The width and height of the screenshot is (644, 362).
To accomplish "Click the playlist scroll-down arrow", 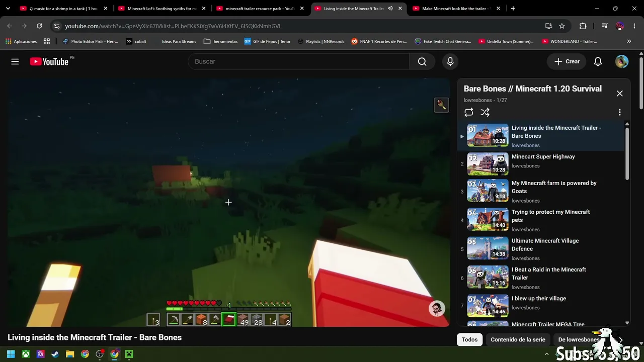I will (x=627, y=323).
